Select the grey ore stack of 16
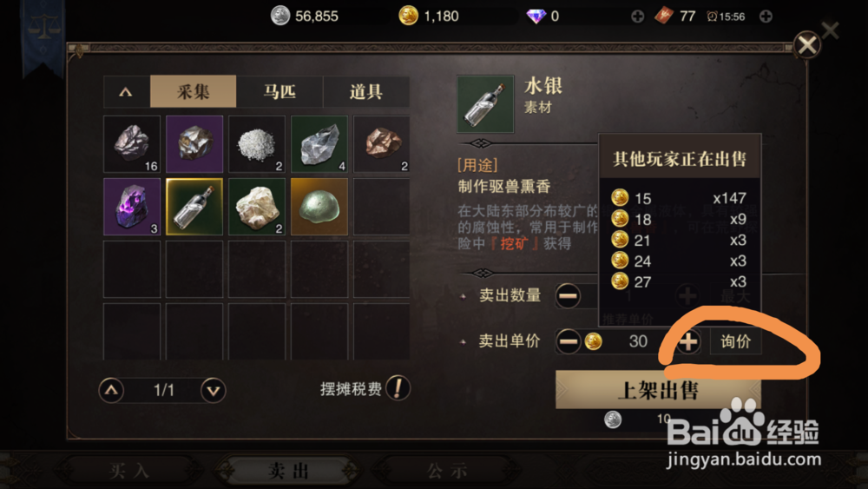Viewport: 868px width, 489px height. point(132,144)
